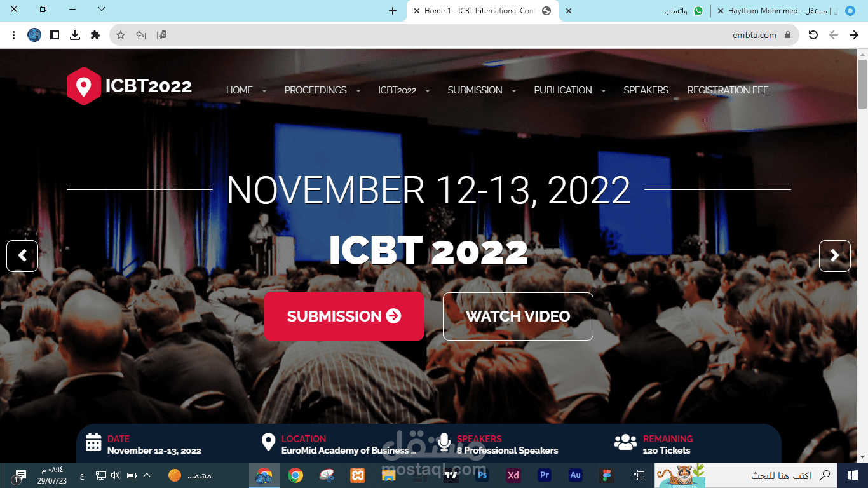The width and height of the screenshot is (868, 488).
Task: Open the browser side panel
Action: tap(55, 35)
